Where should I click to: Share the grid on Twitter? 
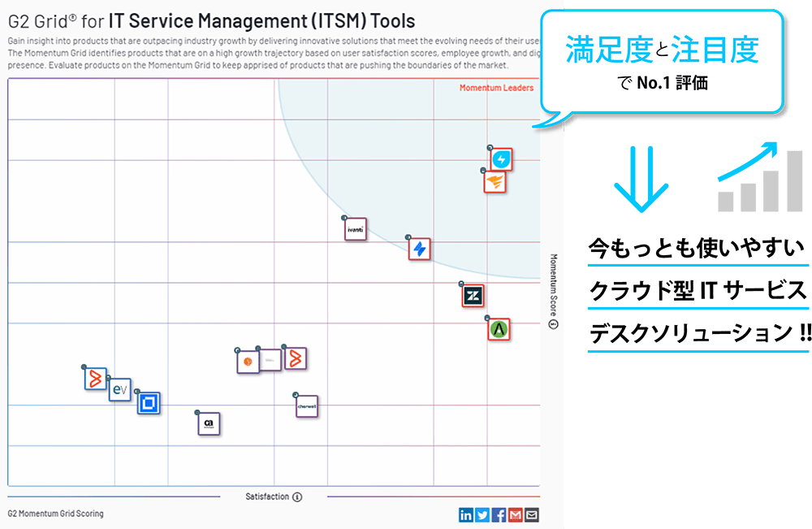tap(482, 515)
